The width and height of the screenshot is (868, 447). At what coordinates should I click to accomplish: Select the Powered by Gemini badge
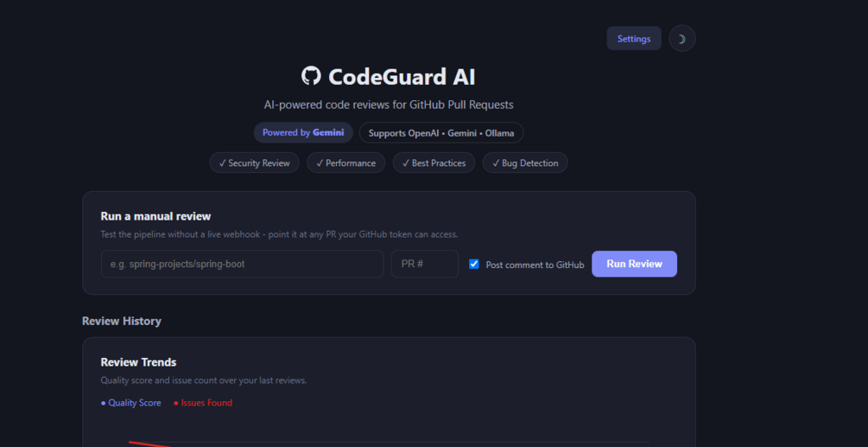point(303,133)
